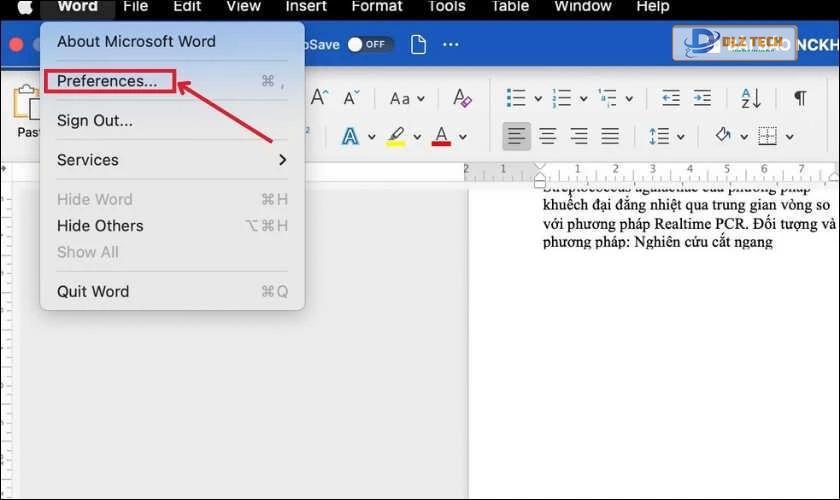Open the font color dropdown arrow
Viewport: 840px width, 500px height.
tap(462, 137)
